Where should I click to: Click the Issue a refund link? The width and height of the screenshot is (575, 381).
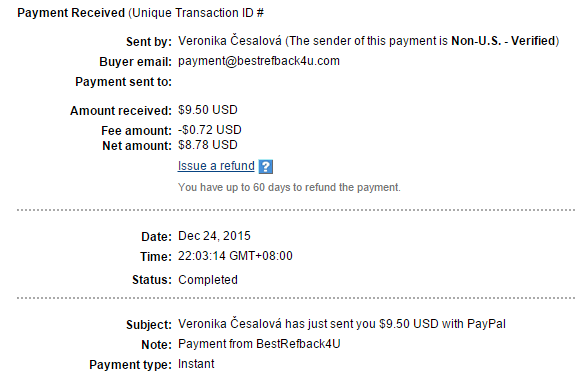pos(216,166)
